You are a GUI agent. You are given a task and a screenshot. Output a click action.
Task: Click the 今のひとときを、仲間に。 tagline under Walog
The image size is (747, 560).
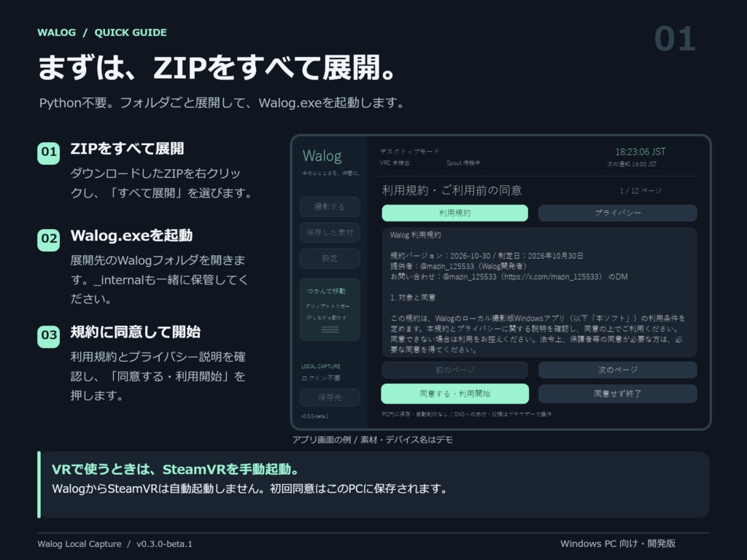tap(331, 174)
